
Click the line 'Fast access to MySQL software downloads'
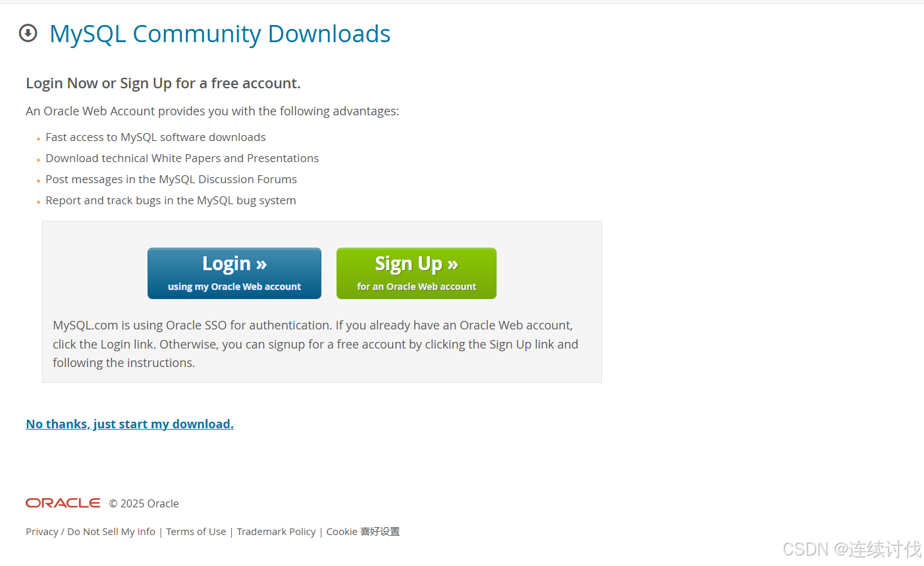point(155,137)
